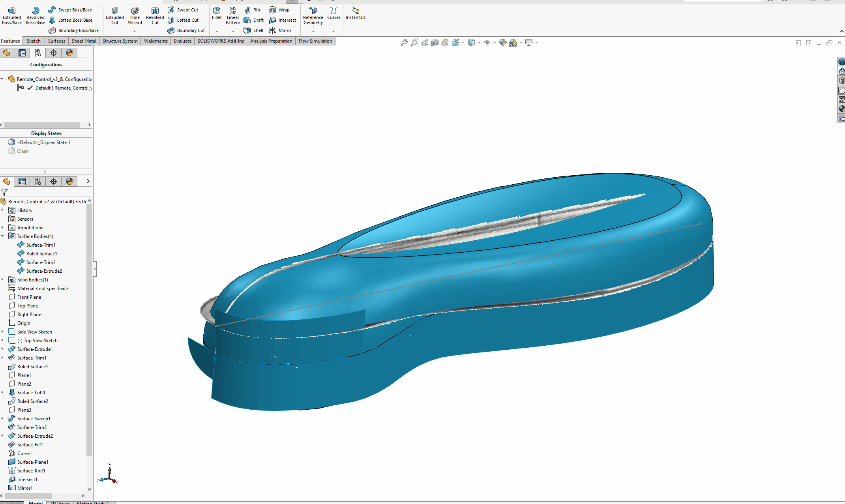Screen dimensions: 845x504
Task: Select the Surface-Knit1 feature
Action: pyautogui.click(x=31, y=471)
